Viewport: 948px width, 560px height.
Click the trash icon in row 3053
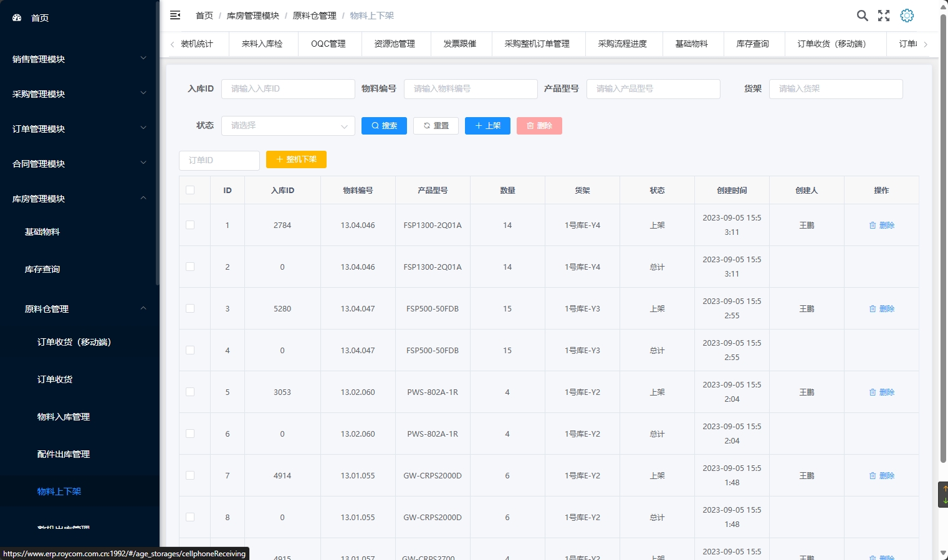(x=873, y=392)
